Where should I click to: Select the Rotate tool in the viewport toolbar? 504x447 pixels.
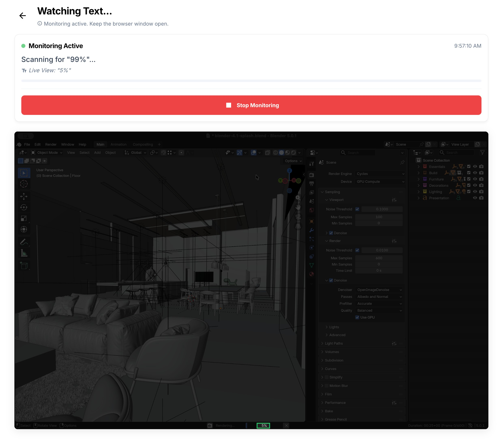(24, 207)
